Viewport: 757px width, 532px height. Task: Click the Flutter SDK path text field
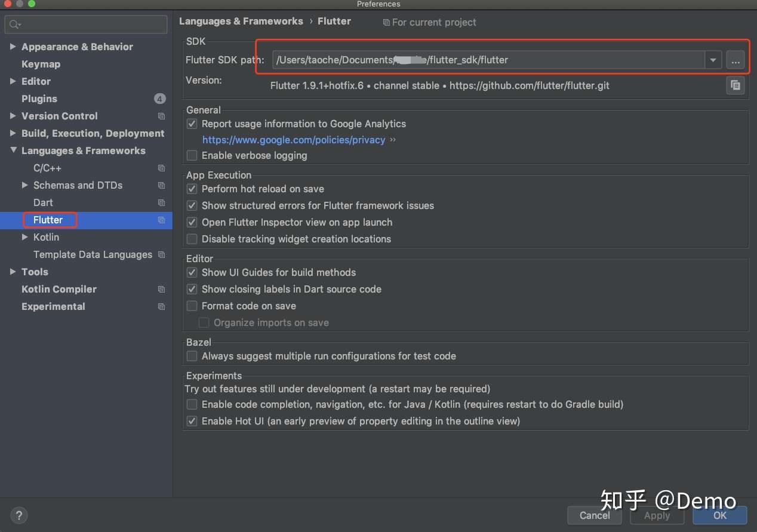coord(488,60)
